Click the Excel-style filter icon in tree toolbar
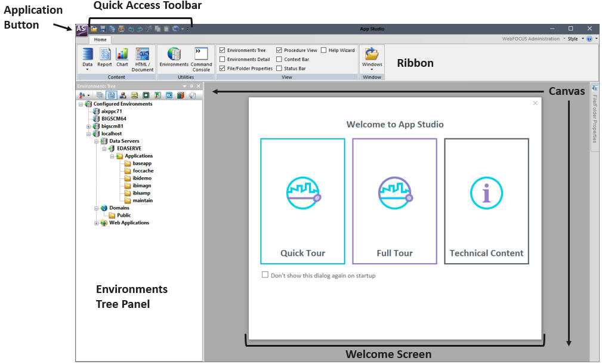The height and width of the screenshot is (364, 602). click(x=158, y=95)
